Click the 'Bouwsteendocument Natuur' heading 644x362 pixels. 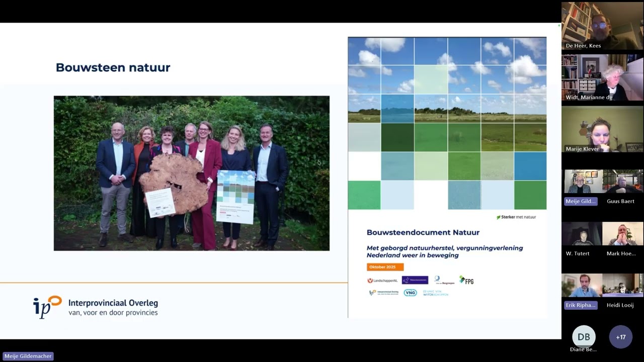(423, 232)
